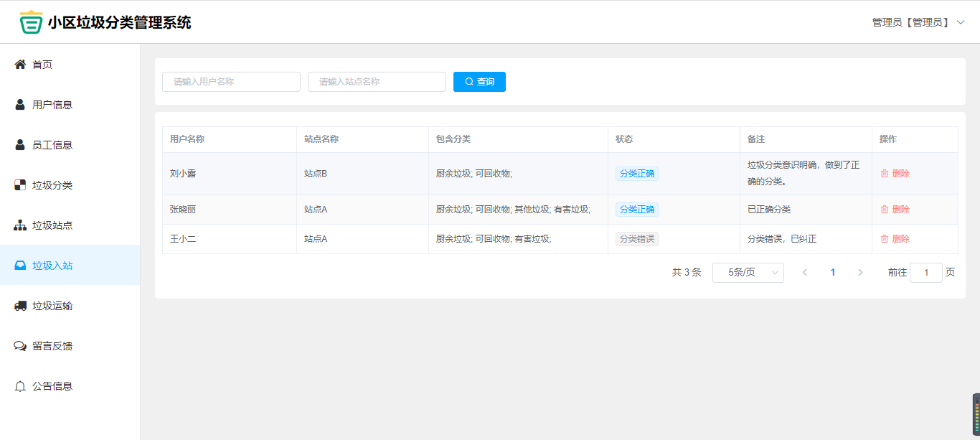Focus the 请输入用户名称 input field
Viewport: 980px width, 440px height.
tap(231, 82)
